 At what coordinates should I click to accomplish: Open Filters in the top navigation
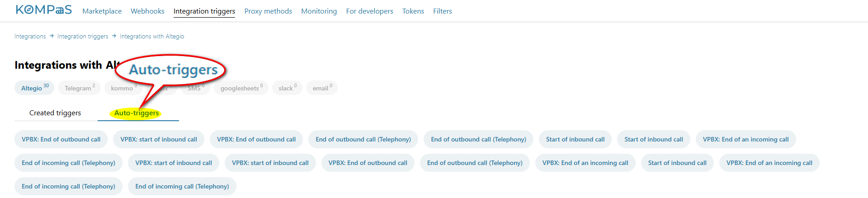[443, 11]
